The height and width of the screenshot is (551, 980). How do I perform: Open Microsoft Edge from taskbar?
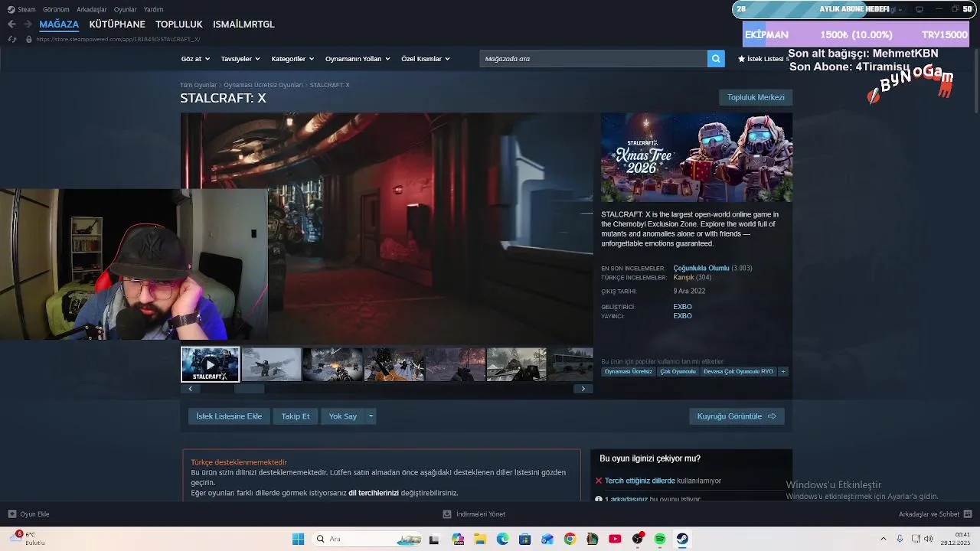pyautogui.click(x=503, y=539)
